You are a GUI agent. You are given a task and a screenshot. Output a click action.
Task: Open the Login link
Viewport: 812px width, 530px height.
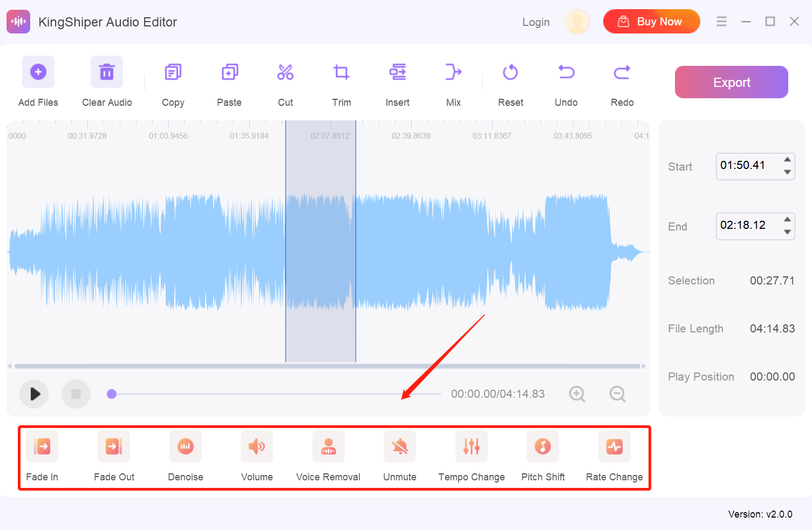tap(536, 22)
